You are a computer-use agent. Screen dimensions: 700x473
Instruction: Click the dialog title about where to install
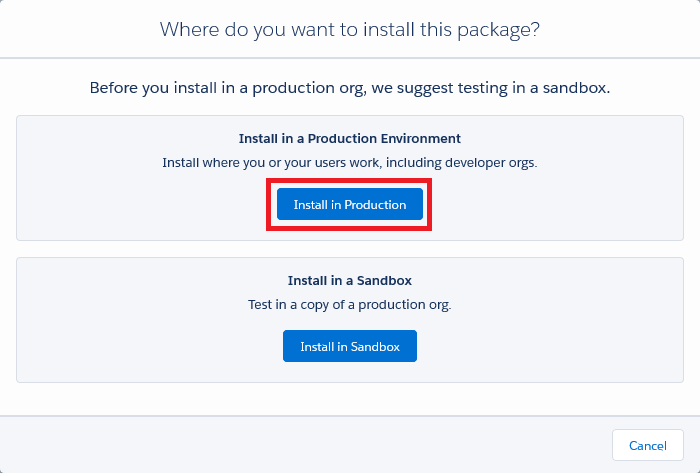[x=350, y=29]
